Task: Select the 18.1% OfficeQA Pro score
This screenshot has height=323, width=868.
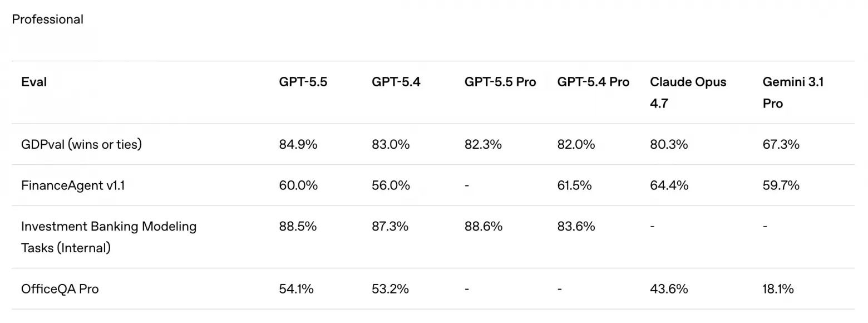Action: (x=778, y=289)
